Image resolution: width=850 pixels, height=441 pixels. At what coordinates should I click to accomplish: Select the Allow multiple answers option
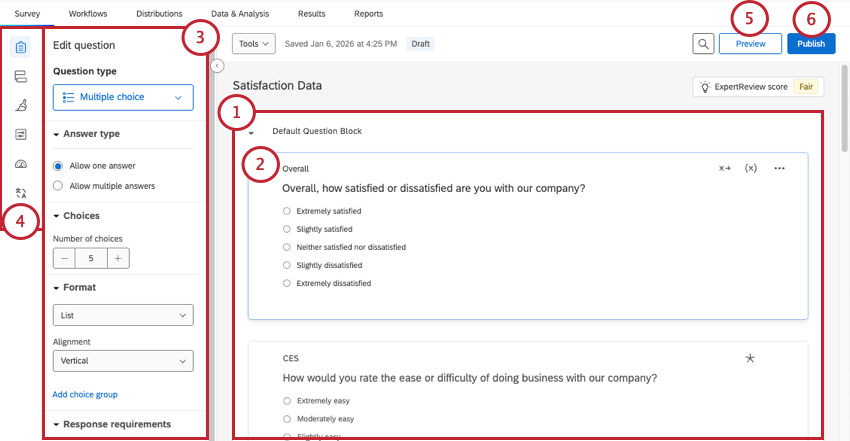coord(58,185)
